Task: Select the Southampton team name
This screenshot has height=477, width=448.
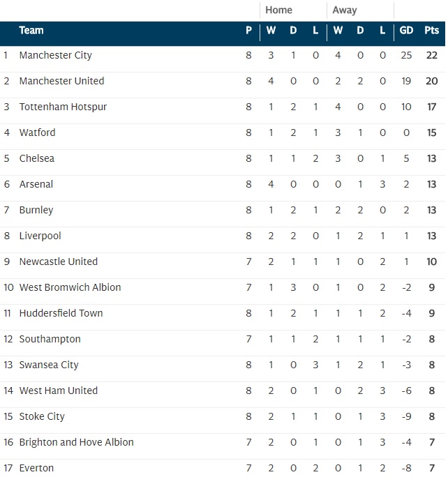Action: pyautogui.click(x=50, y=339)
